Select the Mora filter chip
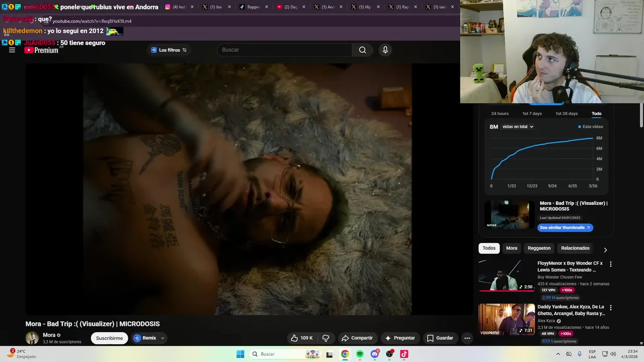Screen dimensions: 644x362 point(512,248)
